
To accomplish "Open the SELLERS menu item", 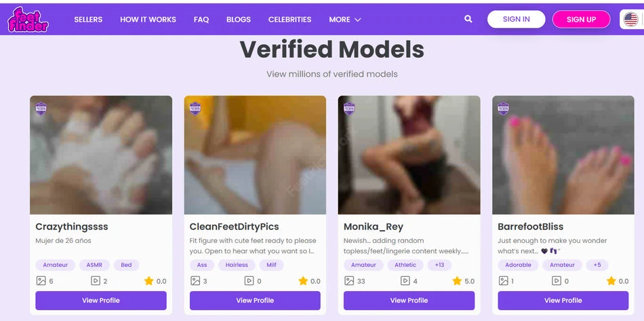I will [88, 19].
